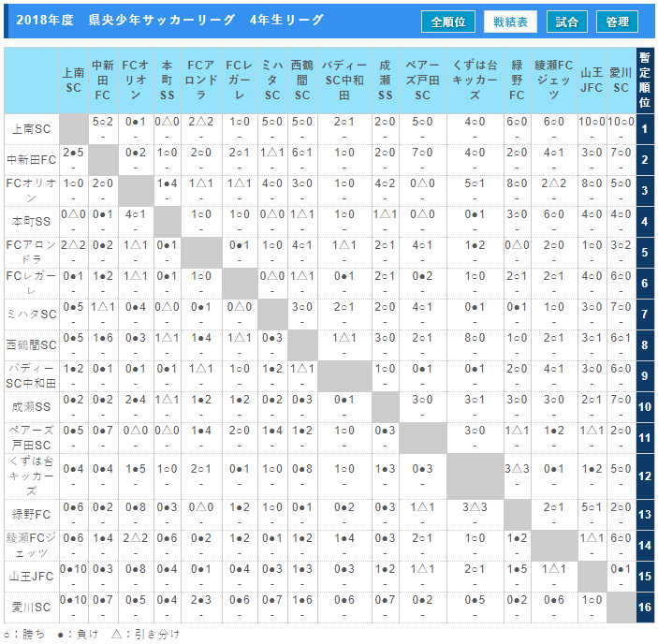This screenshot has height=644, width=658.
Task: Click the 愛川SC column header
Action: pyautogui.click(x=621, y=80)
